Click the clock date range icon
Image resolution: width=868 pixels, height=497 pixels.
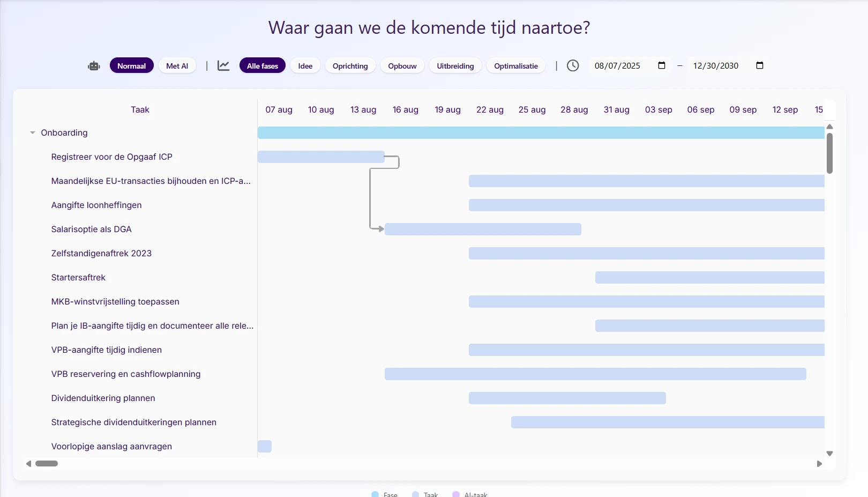[x=573, y=65]
